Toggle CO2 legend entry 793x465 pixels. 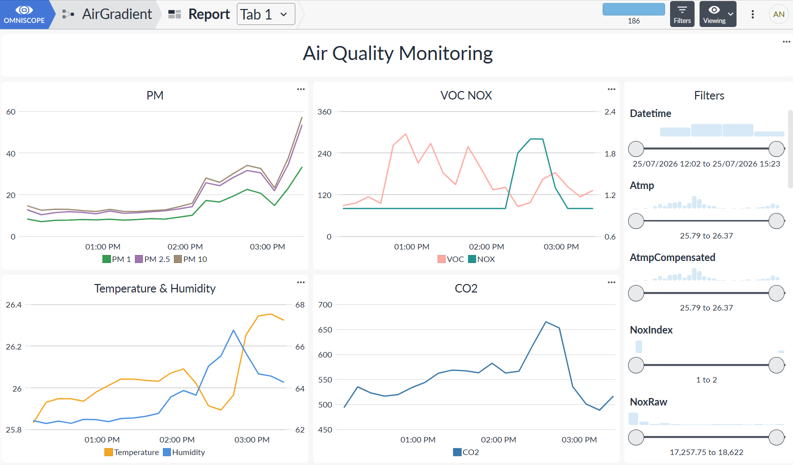[466, 452]
